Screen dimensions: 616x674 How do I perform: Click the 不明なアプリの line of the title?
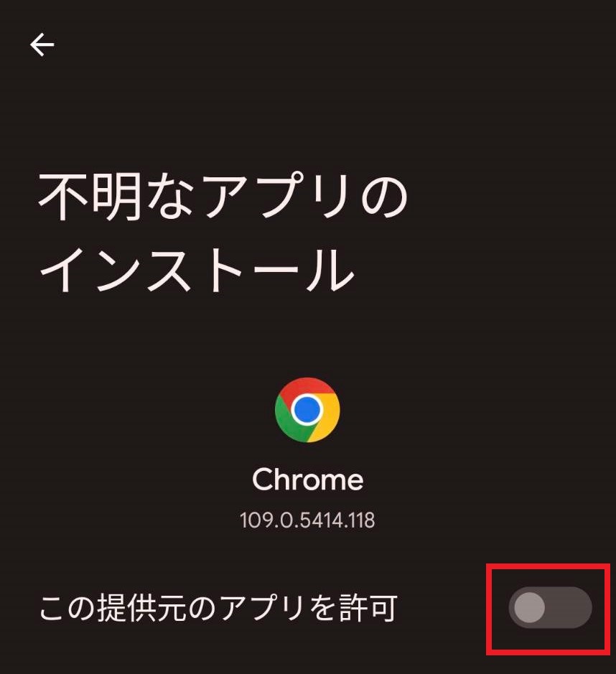coord(223,197)
